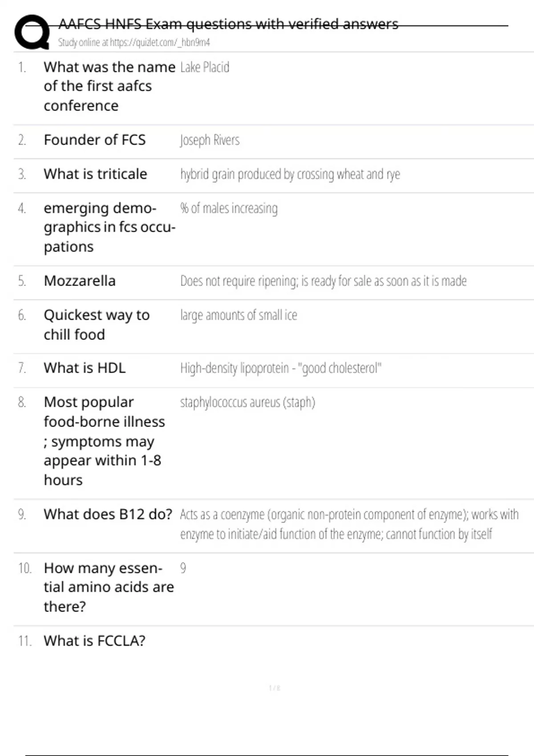Image resolution: width=534 pixels, height=756 pixels.
Task: Select the 'What is HDL' question
Action: tap(85, 368)
